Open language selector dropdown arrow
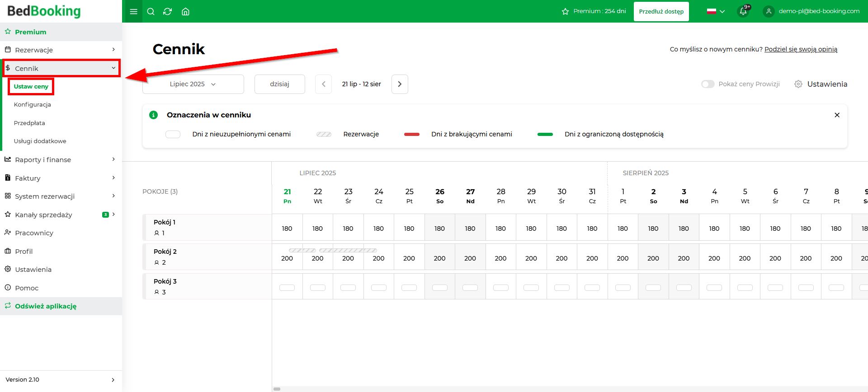Image resolution: width=868 pixels, height=392 pixels. click(722, 11)
